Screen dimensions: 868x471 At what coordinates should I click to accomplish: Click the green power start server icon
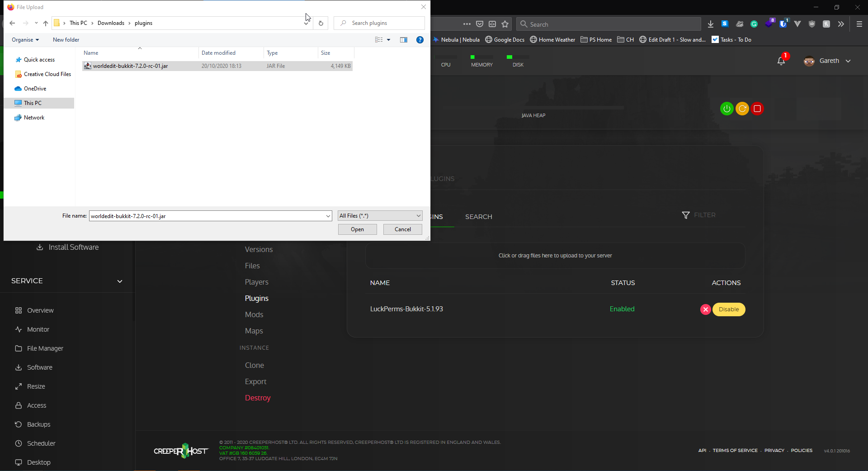[x=726, y=109]
